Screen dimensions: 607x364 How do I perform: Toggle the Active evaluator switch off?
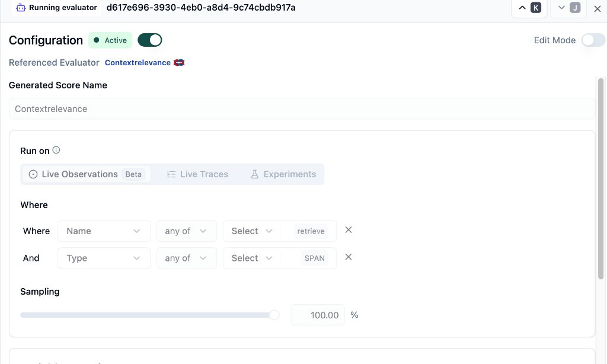click(149, 40)
